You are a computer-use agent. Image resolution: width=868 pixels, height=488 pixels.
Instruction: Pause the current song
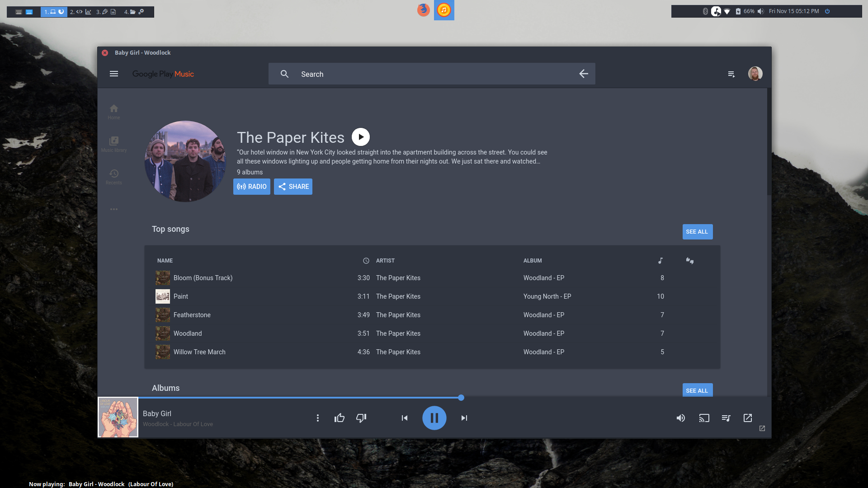point(434,418)
